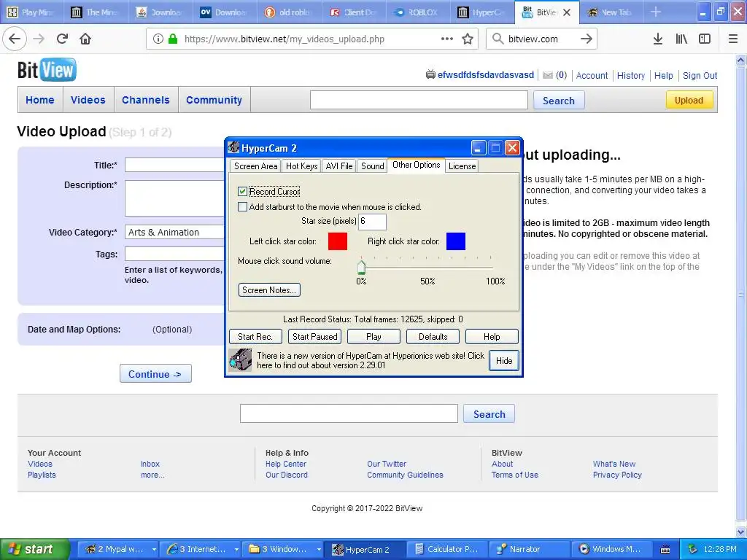Viewport: 747px width, 560px height.
Task: Go back with the browser back arrow
Action: [15, 39]
